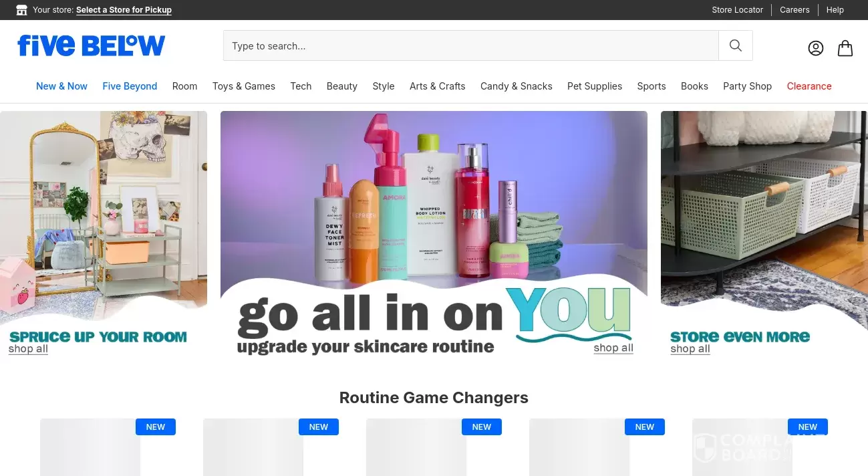Open the Party Shop menu

[x=747, y=86]
